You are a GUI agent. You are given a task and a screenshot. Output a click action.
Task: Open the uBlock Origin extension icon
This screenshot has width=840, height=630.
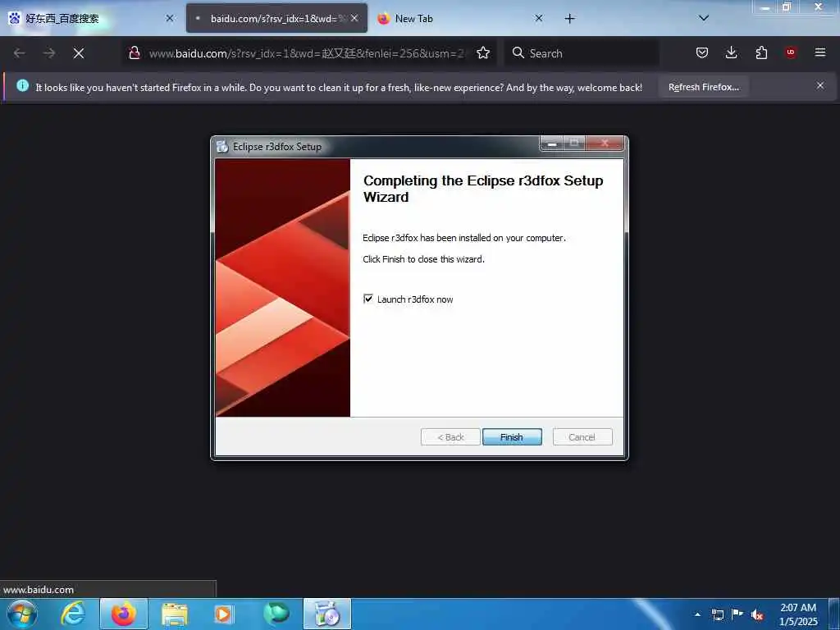(791, 52)
